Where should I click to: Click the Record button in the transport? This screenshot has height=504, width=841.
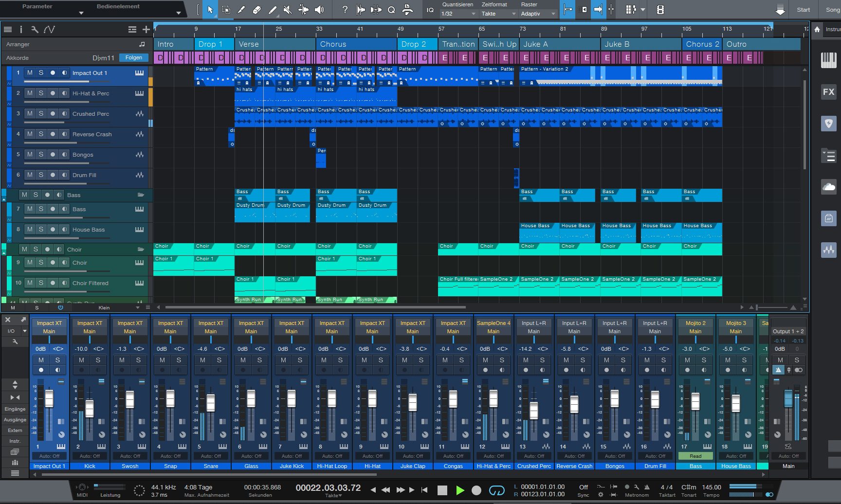tap(476, 490)
